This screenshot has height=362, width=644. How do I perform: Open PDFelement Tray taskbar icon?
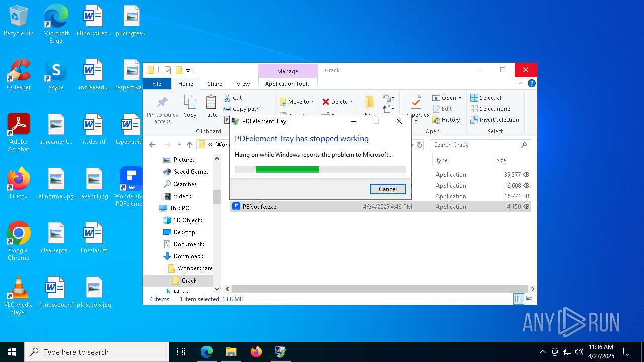pos(280,352)
